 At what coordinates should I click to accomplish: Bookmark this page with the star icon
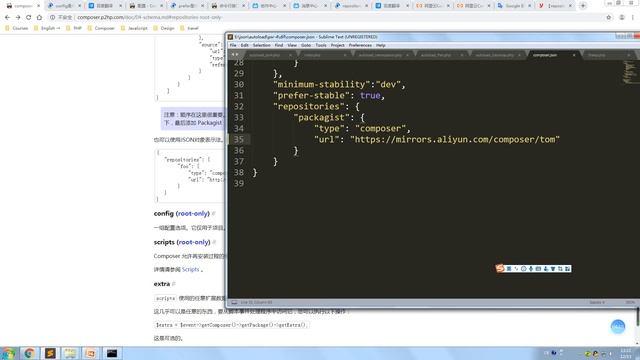coord(609,18)
